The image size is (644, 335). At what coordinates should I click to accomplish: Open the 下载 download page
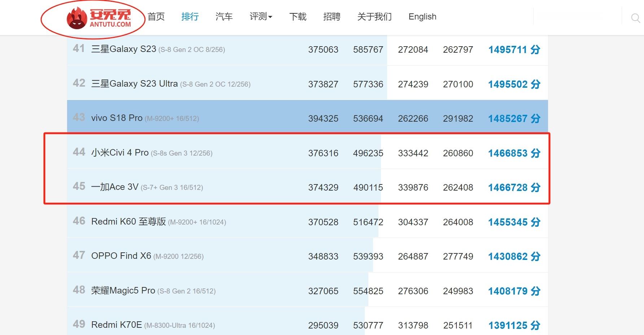click(298, 17)
